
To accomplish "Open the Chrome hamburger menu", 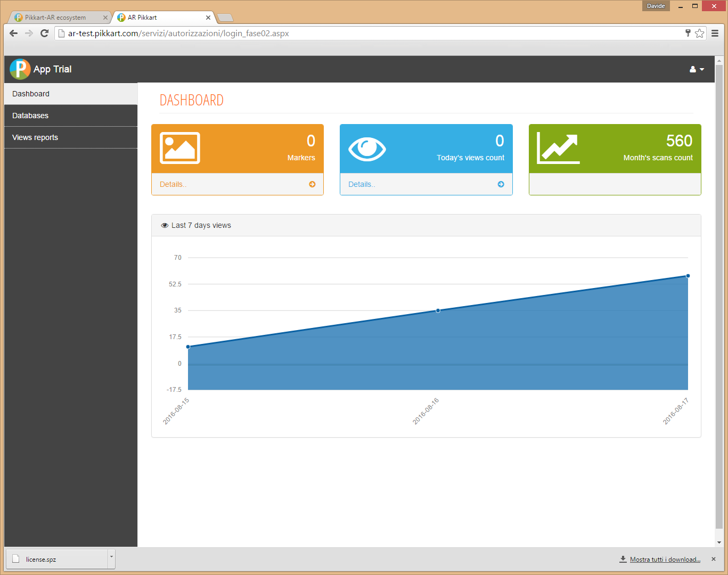I will [x=715, y=33].
